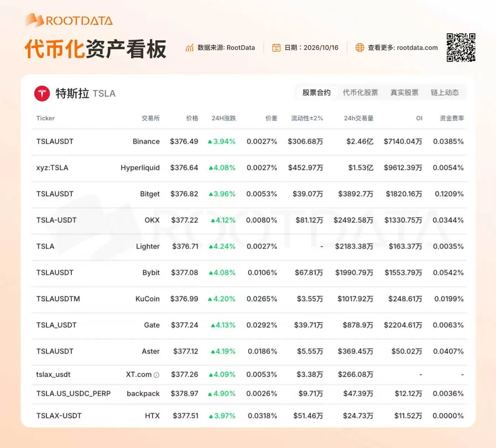Click the 0.0000% funding rate for HTX

tap(448, 416)
